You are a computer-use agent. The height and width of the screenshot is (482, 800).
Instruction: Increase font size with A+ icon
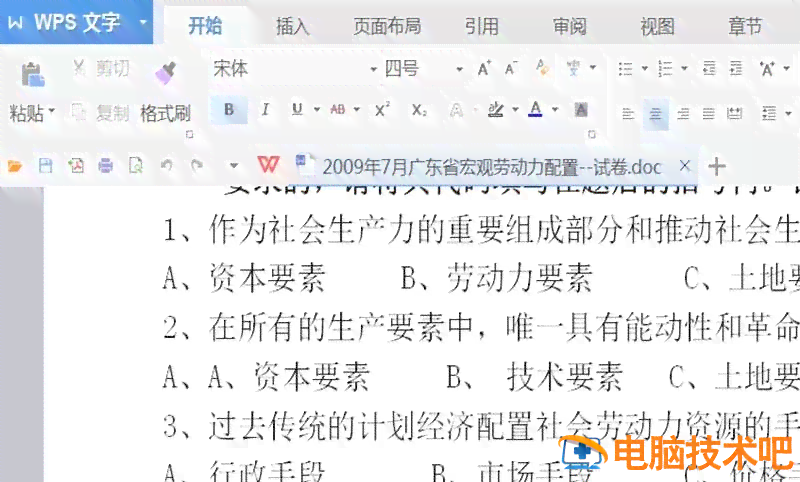484,68
